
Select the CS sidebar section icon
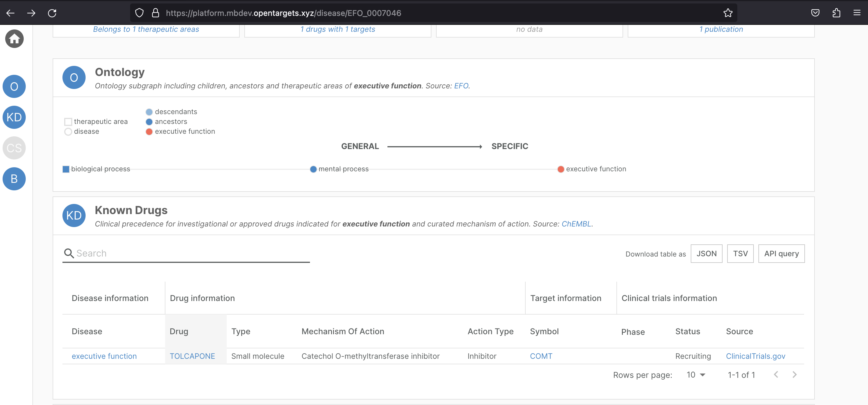[x=14, y=148]
